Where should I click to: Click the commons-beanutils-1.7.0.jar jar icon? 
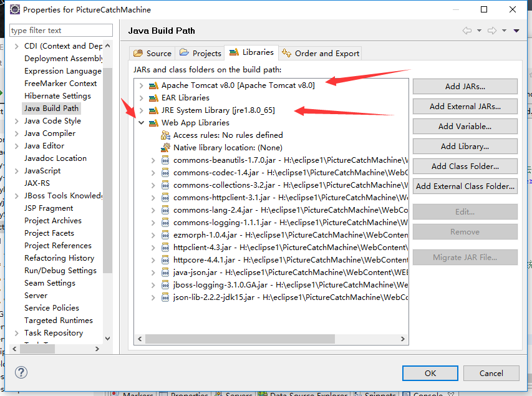coord(165,160)
